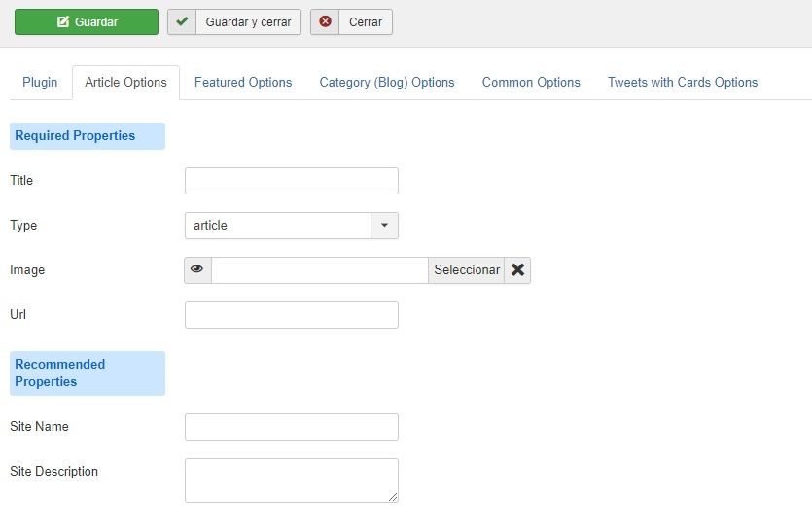Image resolution: width=812 pixels, height=530 pixels.
Task: Click the Seleccionar image button
Action: click(467, 270)
